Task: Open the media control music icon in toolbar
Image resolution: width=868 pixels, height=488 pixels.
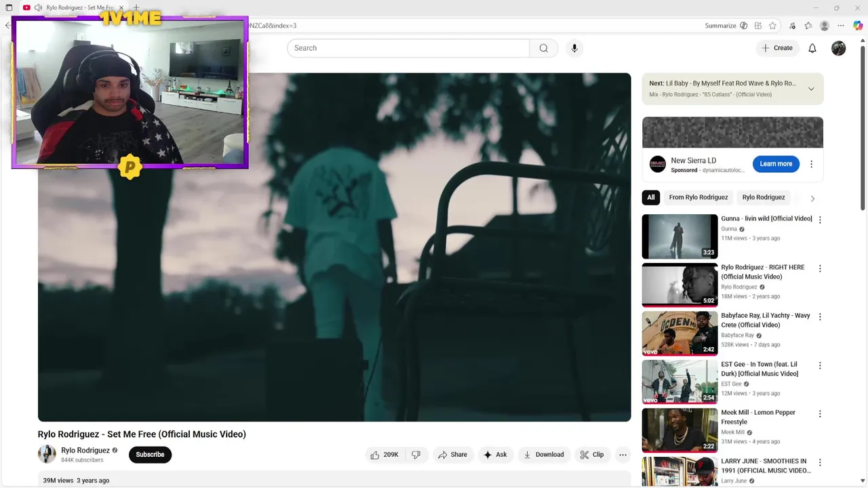Action: pos(792,26)
